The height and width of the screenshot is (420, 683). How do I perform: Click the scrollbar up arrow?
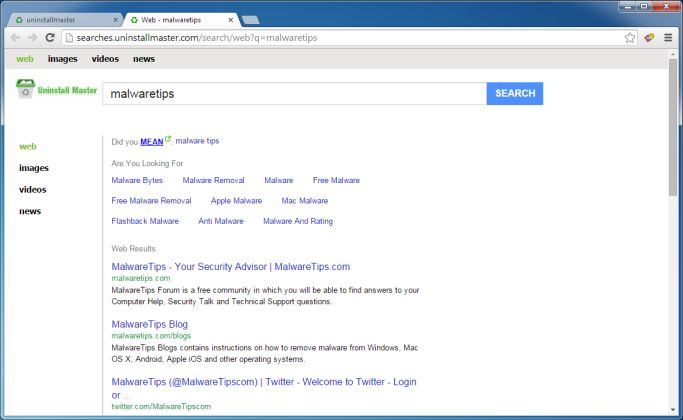(673, 53)
